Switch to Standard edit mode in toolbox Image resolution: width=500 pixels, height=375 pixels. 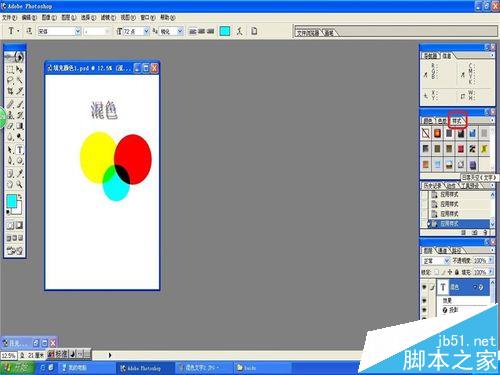10,226
